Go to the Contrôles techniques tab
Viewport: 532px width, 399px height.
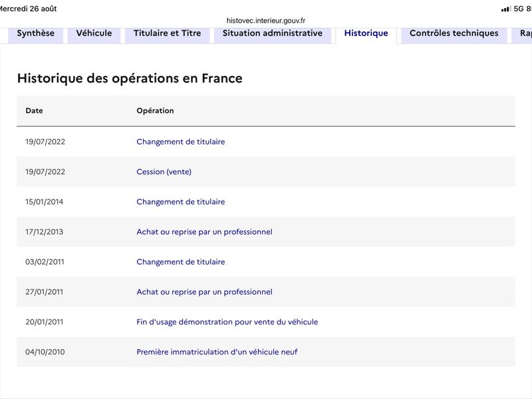pyautogui.click(x=454, y=33)
